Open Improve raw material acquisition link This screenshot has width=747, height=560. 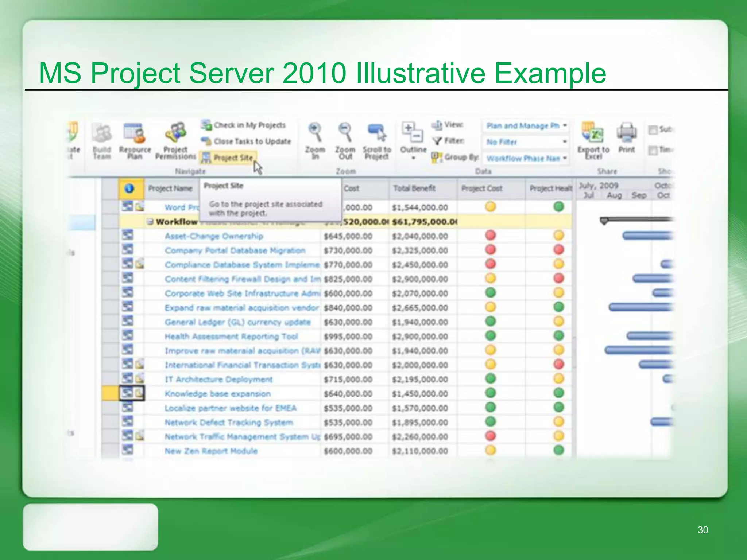point(243,351)
